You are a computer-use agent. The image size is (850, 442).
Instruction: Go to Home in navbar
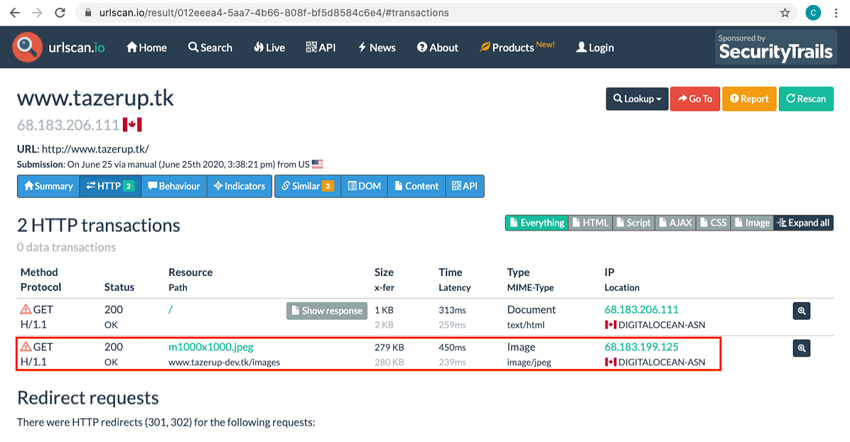(146, 48)
